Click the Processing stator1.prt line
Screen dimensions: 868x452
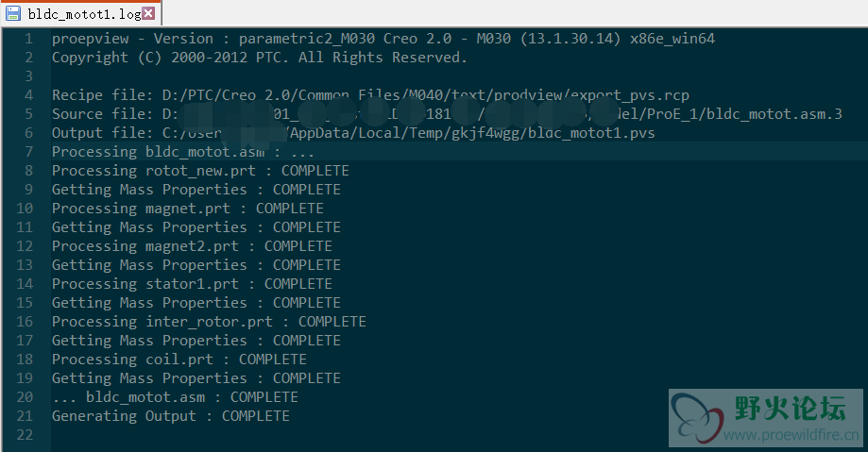coord(192,283)
